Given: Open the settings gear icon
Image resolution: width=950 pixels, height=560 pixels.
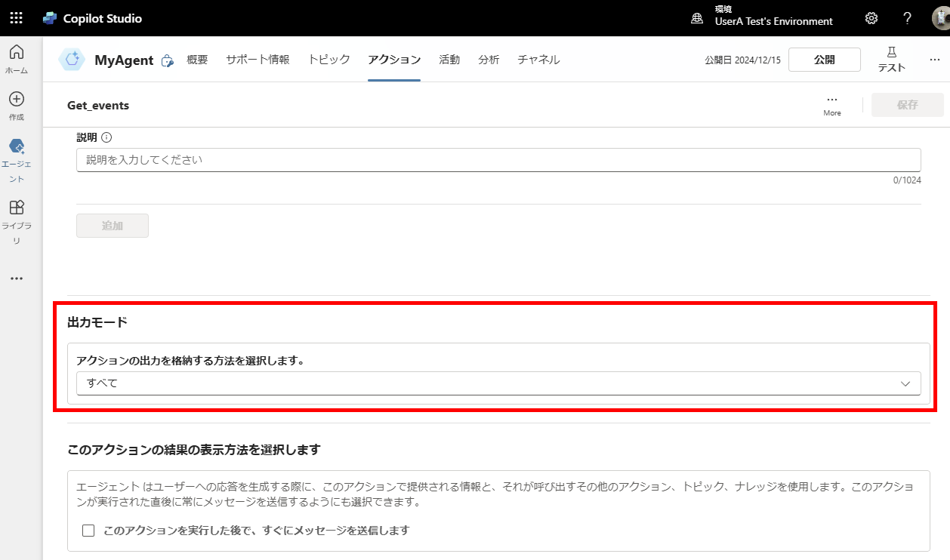Looking at the screenshot, I should point(871,18).
